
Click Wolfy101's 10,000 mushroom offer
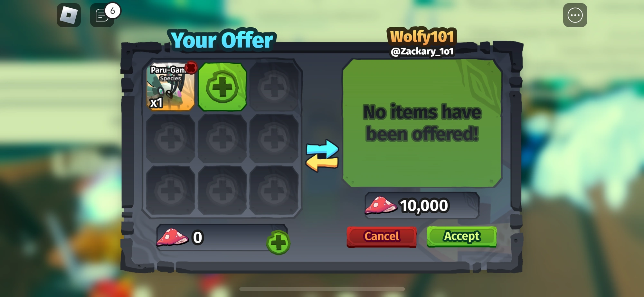[422, 205]
